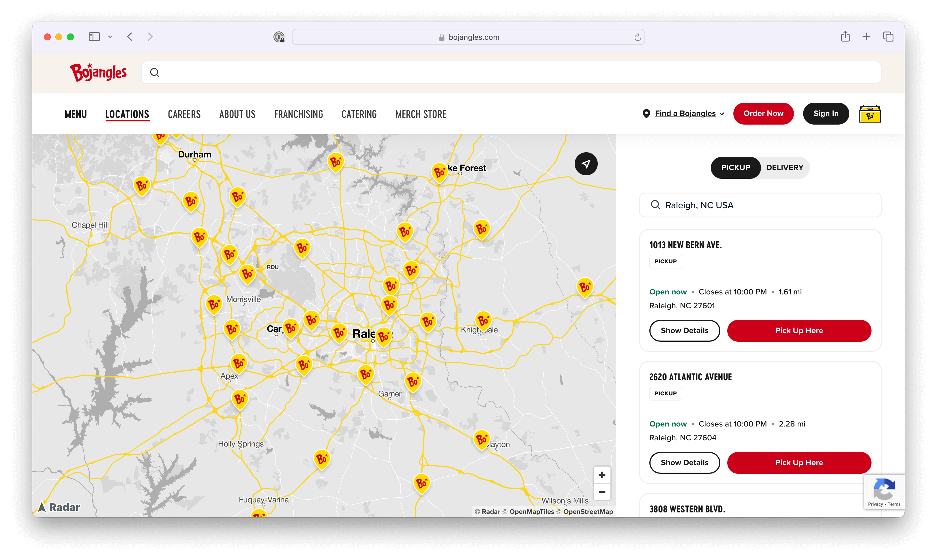Image resolution: width=937 pixels, height=560 pixels.
Task: Click the Durham label on map
Action: (194, 154)
